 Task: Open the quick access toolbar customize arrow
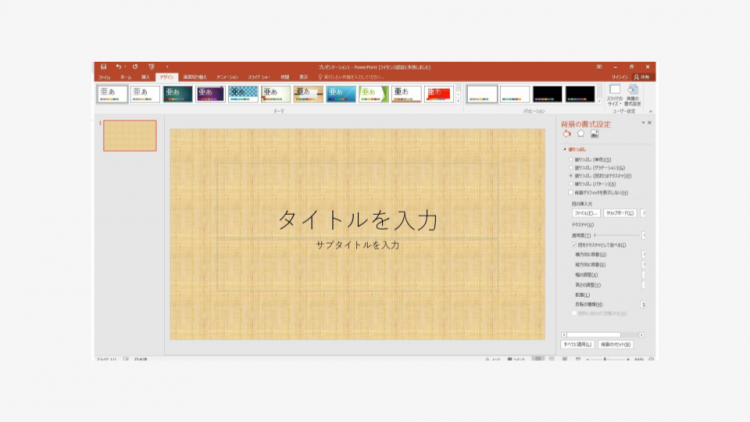[167, 67]
